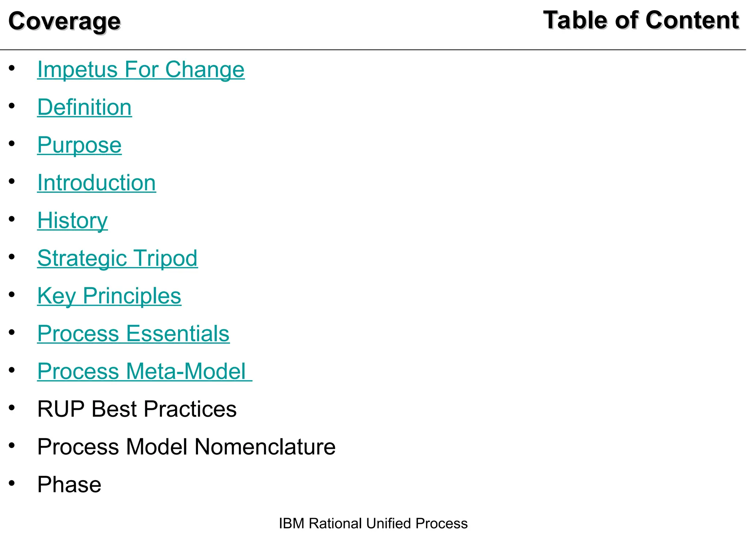Viewport: 747px width, 560px height.
Task: Select the Strategic Tripod link
Action: [117, 258]
